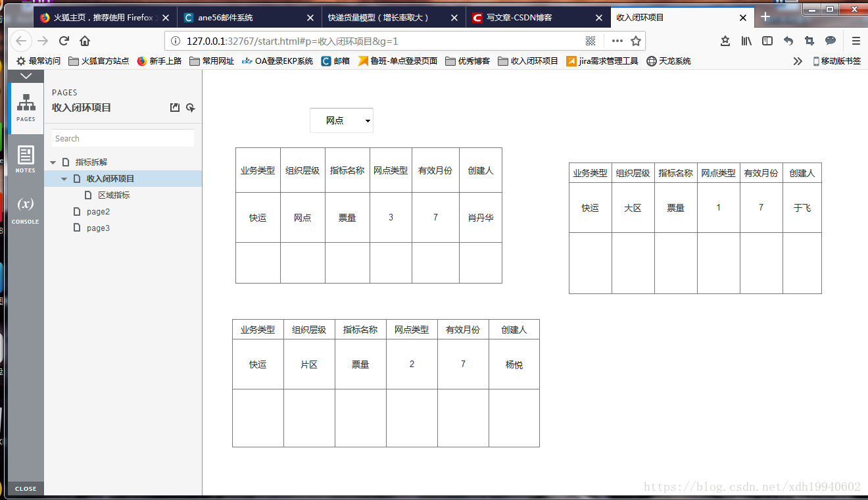The width and height of the screenshot is (868, 500).
Task: Show the QR code for this page
Action: (x=591, y=41)
